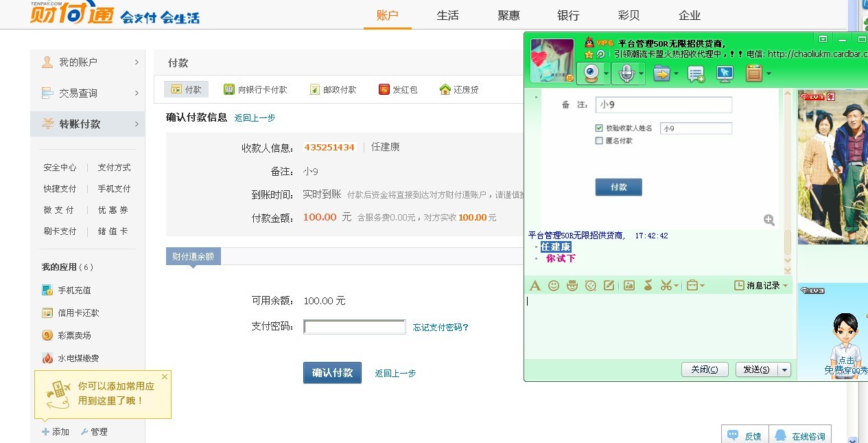Click the 发送(S) send button in QQ chat
868x443 pixels.
tap(757, 370)
